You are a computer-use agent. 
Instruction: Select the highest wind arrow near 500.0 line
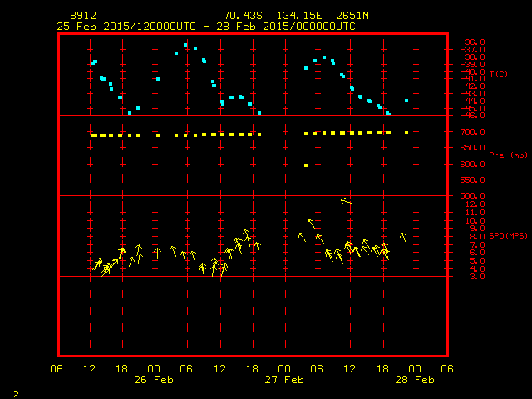pos(346,201)
